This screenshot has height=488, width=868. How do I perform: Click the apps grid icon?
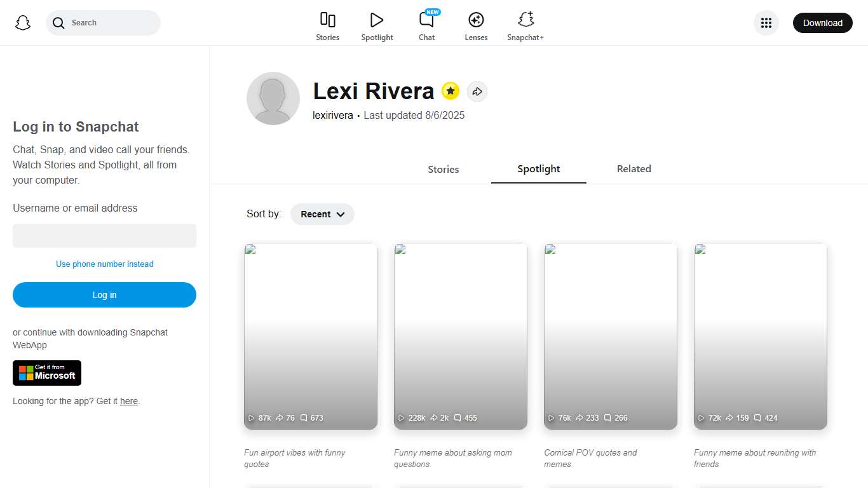pos(766,22)
